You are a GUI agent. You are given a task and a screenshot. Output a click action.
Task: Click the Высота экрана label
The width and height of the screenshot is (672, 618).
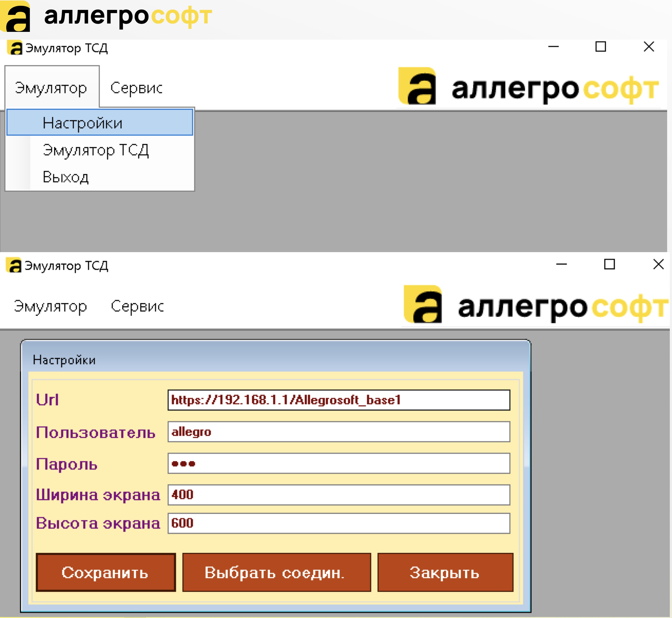(x=98, y=523)
